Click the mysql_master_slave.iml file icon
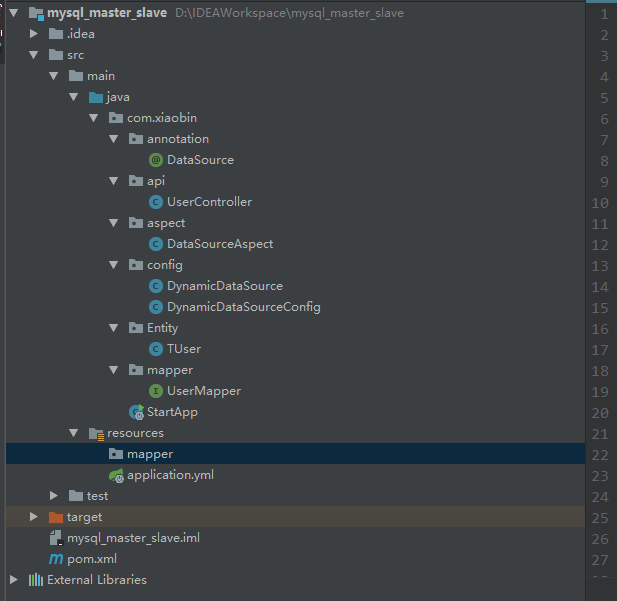The image size is (617, 601). pyautogui.click(x=56, y=538)
